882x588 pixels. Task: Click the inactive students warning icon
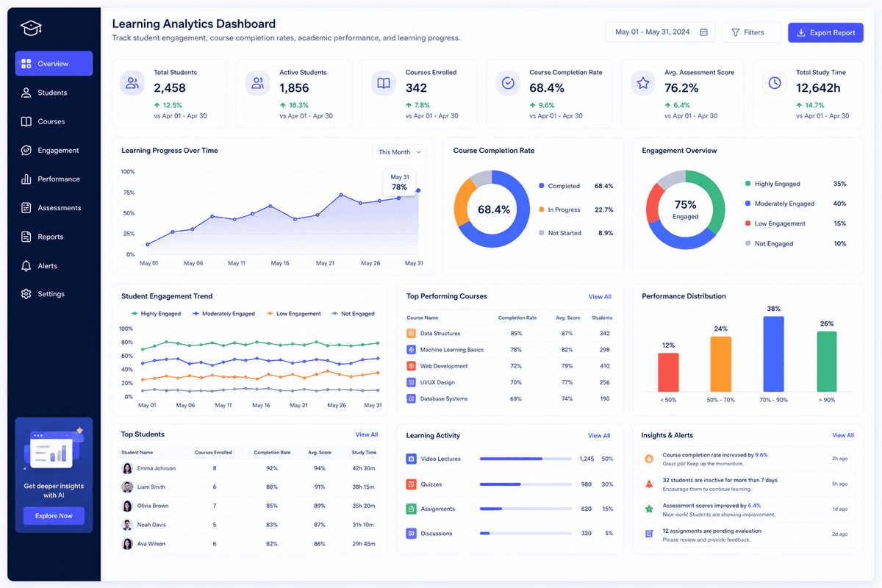tap(649, 484)
